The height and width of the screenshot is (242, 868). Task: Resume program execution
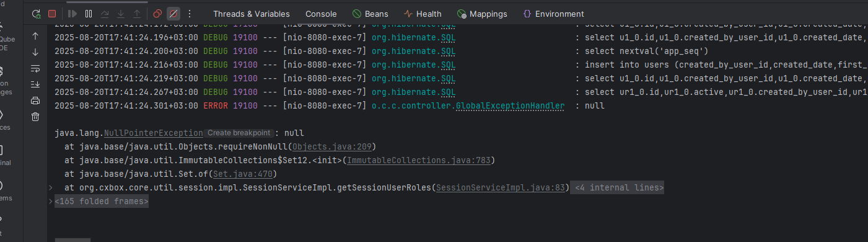72,13
